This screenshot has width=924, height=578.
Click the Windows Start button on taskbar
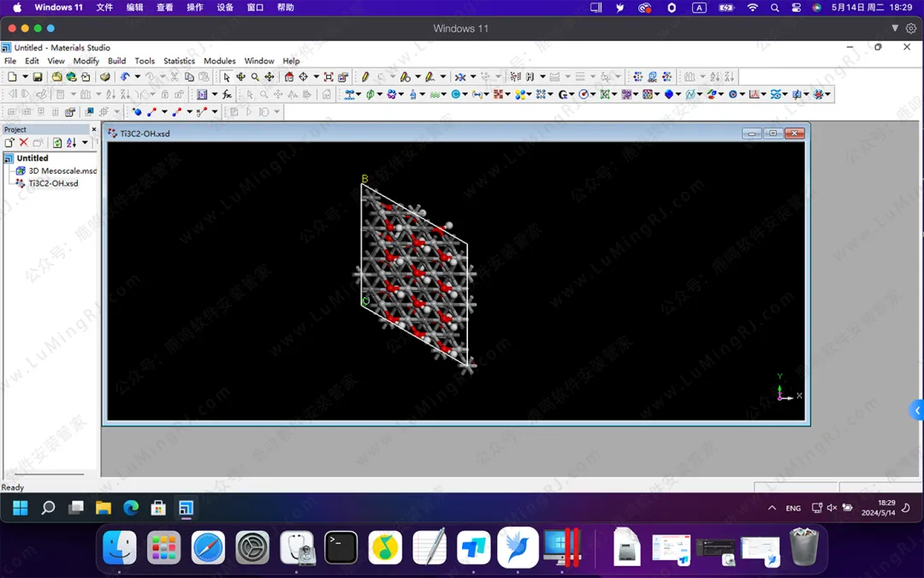pos(21,508)
